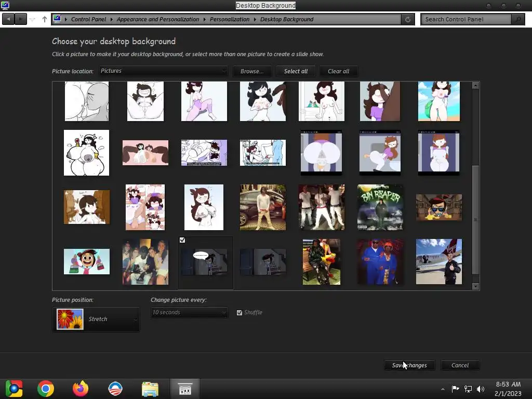
Task: Open volume speaker tray icon
Action: click(x=481, y=389)
